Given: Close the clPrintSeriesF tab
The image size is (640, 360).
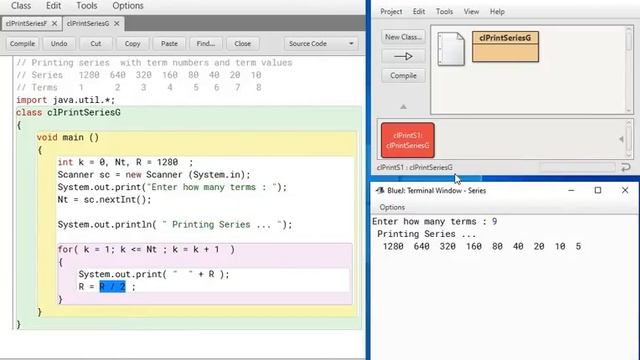Looking at the screenshot, I should 54,24.
